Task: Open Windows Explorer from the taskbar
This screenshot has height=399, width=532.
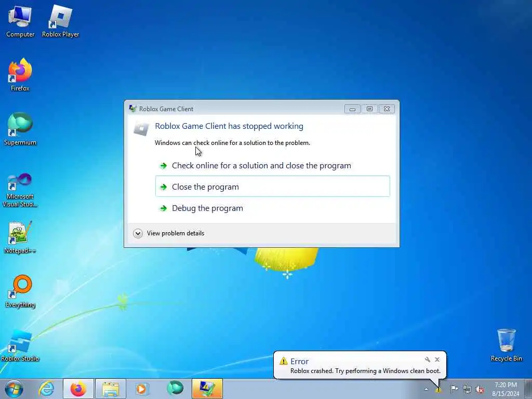Action: [111, 389]
